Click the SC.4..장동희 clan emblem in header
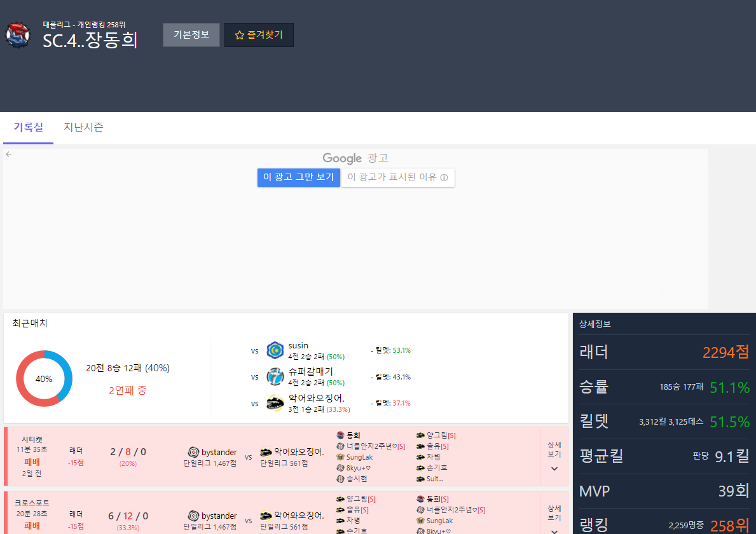 coord(18,36)
